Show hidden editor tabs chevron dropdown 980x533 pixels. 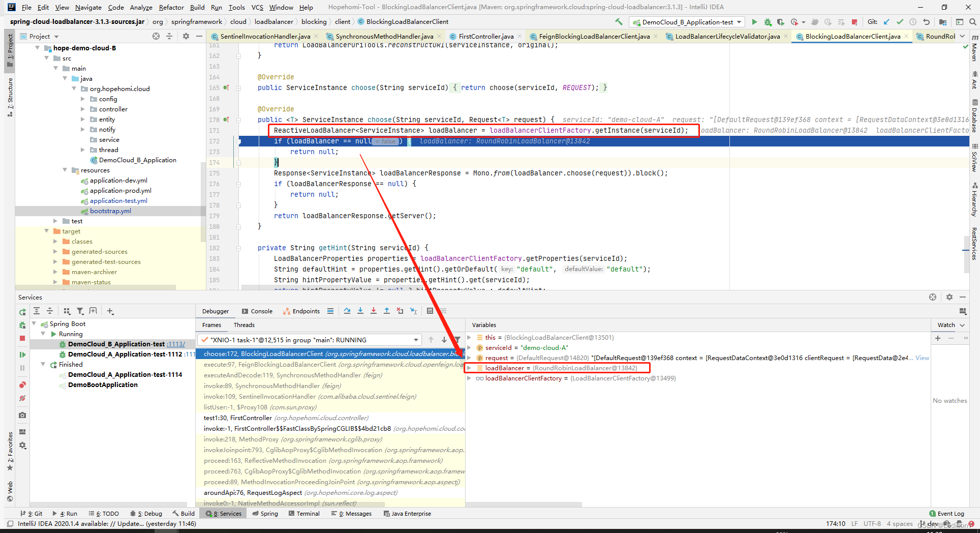[962, 36]
